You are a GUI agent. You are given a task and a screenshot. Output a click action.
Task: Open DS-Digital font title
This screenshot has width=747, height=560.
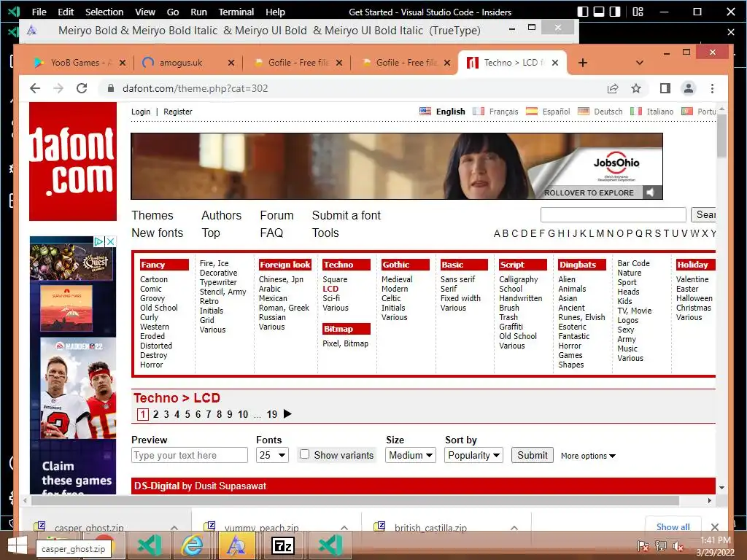[157, 486]
